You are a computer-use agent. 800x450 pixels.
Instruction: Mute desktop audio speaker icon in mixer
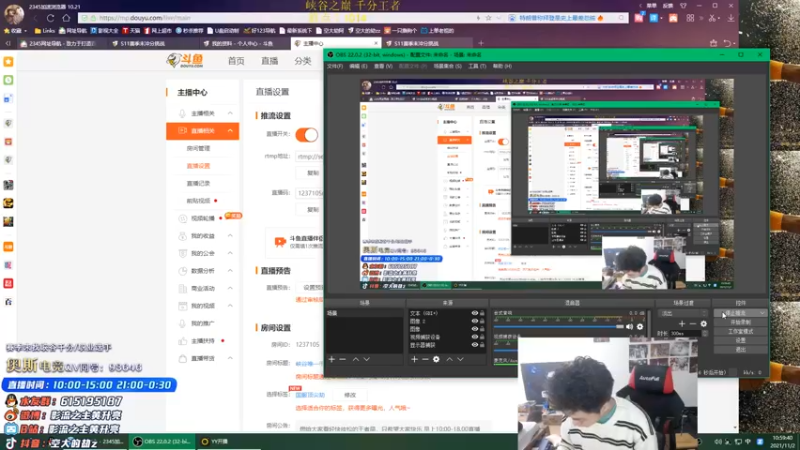point(630,327)
